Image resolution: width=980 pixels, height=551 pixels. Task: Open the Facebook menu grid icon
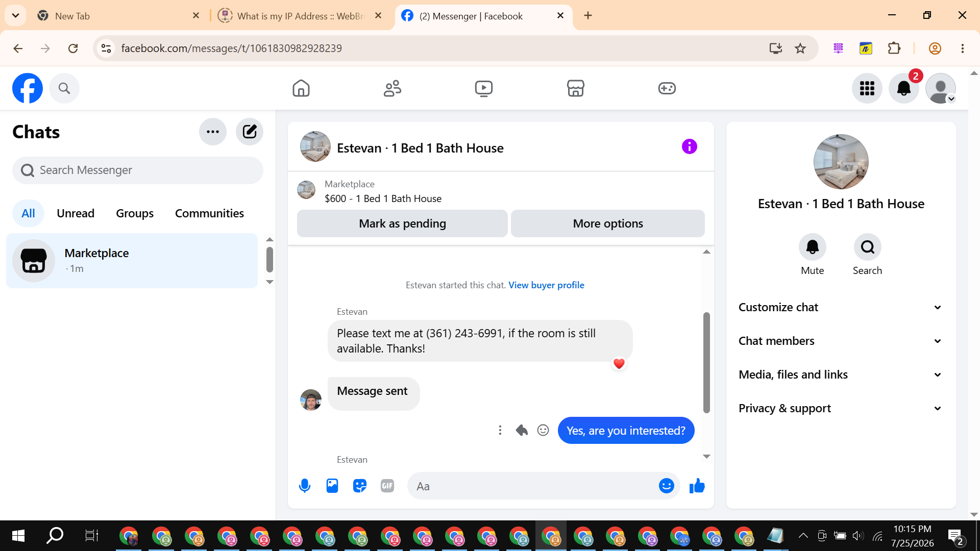(867, 88)
